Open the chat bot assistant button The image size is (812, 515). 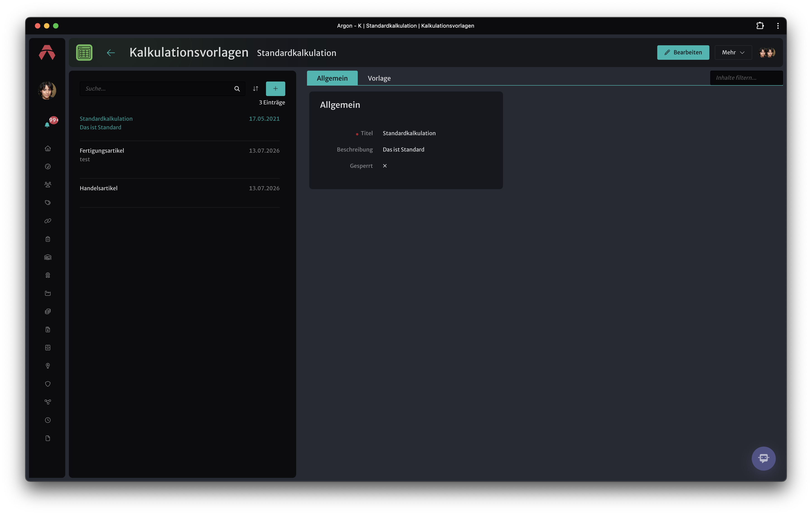click(x=764, y=458)
